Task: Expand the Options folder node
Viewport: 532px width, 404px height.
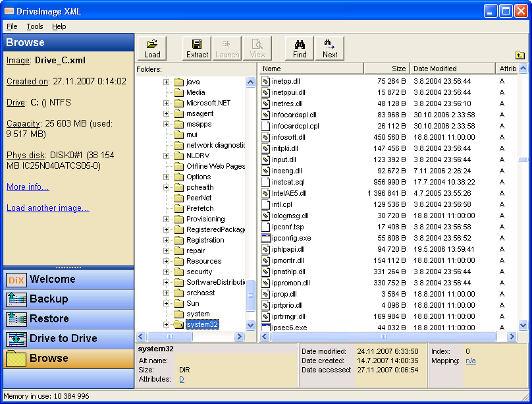Action: [166, 177]
